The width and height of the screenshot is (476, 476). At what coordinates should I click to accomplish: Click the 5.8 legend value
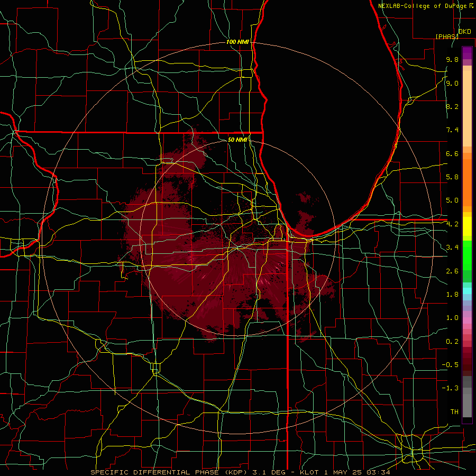click(452, 177)
